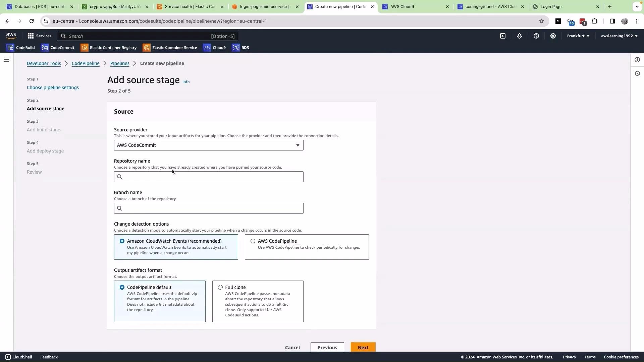Return to Choose pipeline settings step
Image resolution: width=644 pixels, height=362 pixels.
53,87
